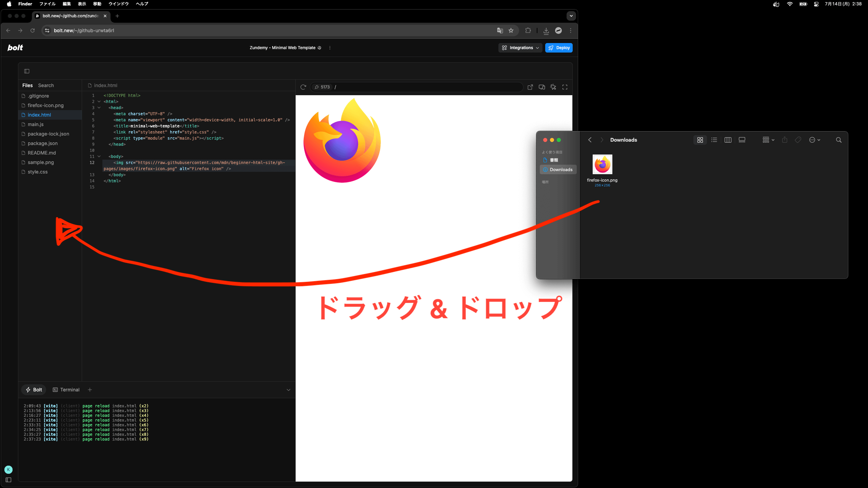Open style.css in the file tree
Image resolution: width=868 pixels, height=488 pixels.
click(x=50, y=172)
